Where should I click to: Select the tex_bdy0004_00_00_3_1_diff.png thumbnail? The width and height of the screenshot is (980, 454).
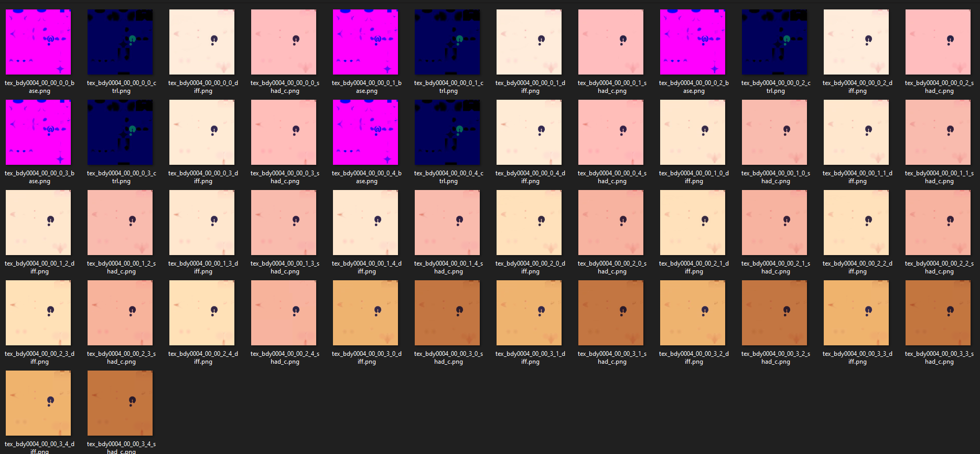529,313
